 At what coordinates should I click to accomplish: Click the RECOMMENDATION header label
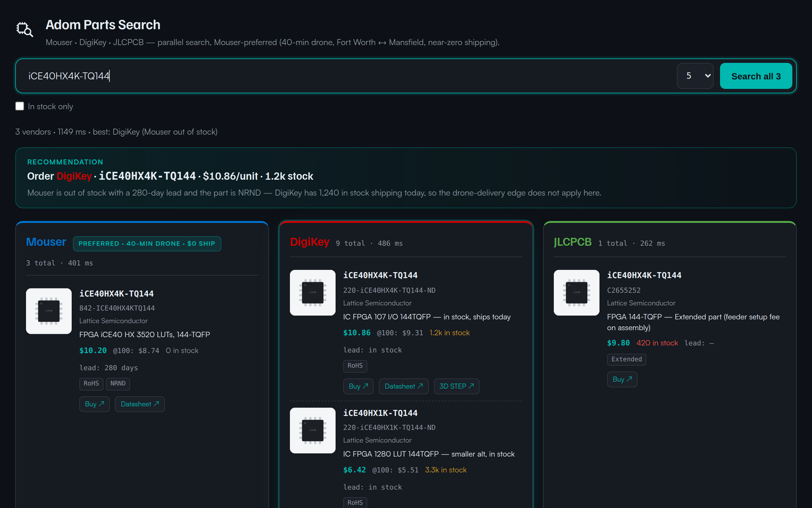pos(65,162)
